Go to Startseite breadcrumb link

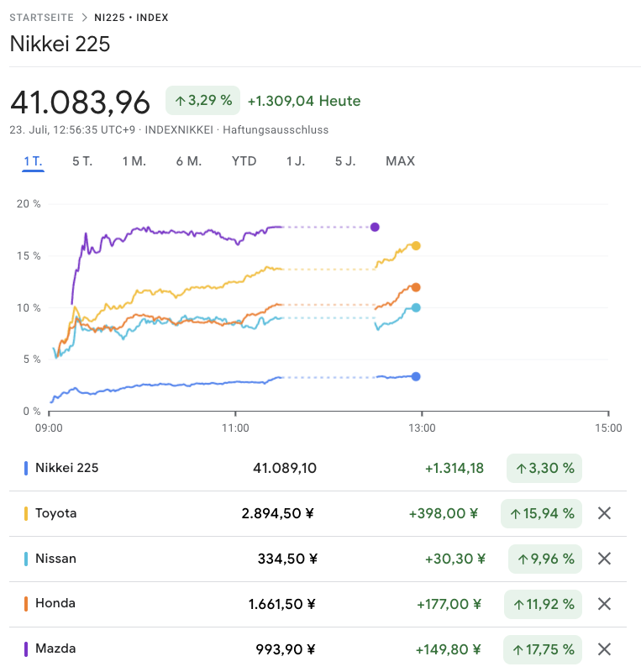pyautogui.click(x=42, y=18)
